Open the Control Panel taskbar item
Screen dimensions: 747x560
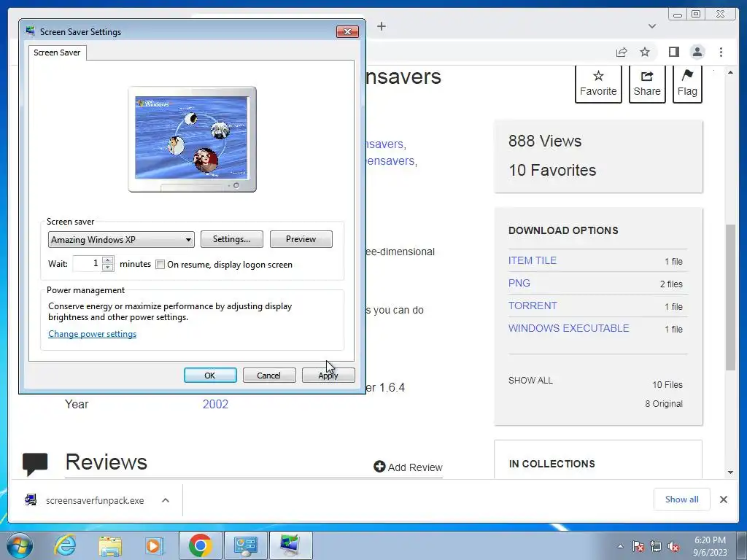[x=245, y=545]
